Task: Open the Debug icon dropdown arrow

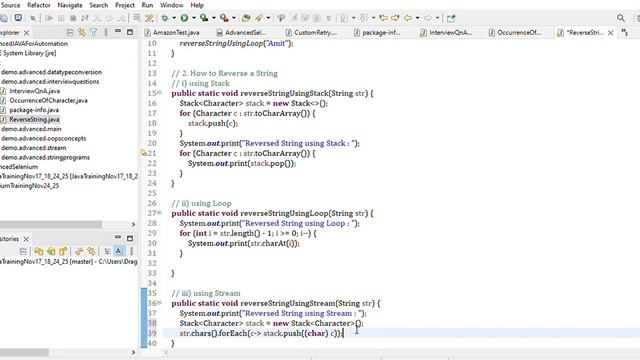Action: 174,18
